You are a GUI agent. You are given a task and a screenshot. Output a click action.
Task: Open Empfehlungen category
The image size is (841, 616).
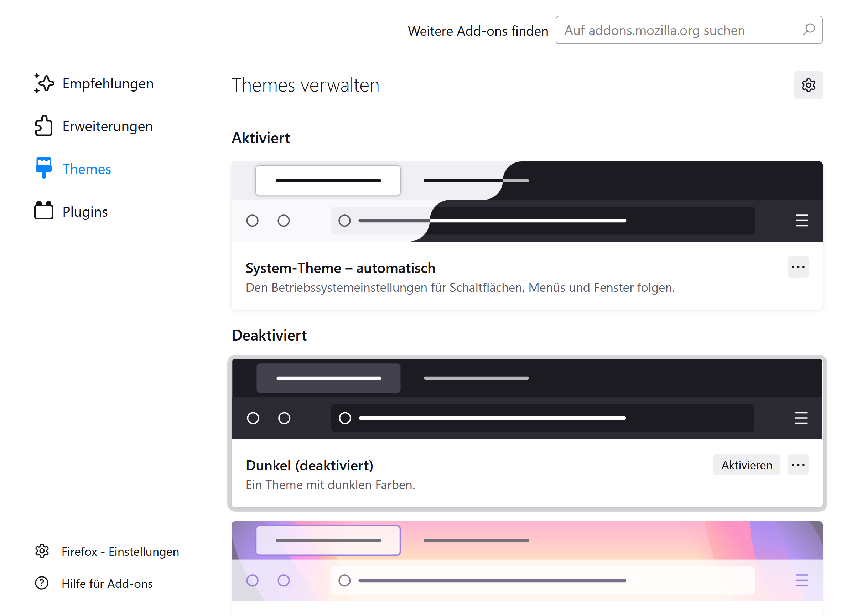108,83
